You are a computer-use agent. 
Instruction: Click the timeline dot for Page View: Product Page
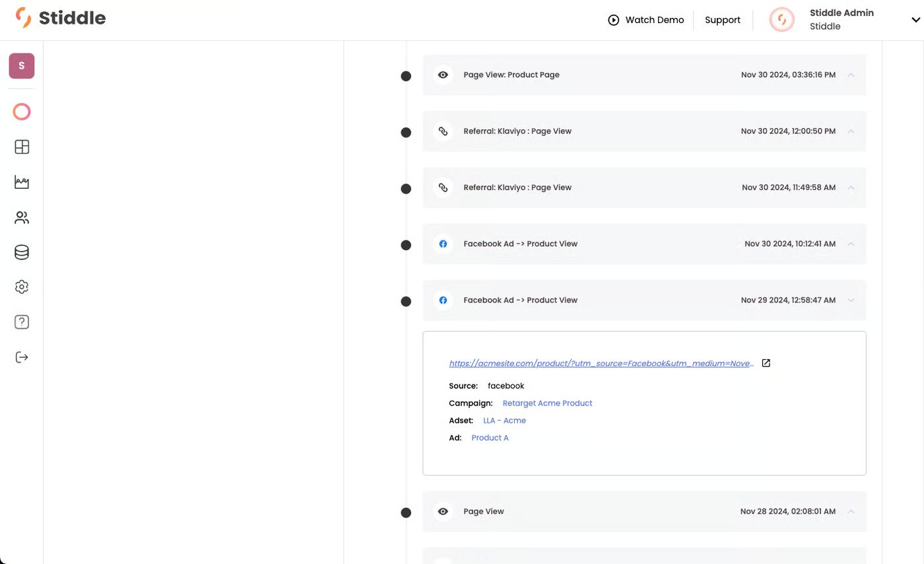tap(406, 77)
